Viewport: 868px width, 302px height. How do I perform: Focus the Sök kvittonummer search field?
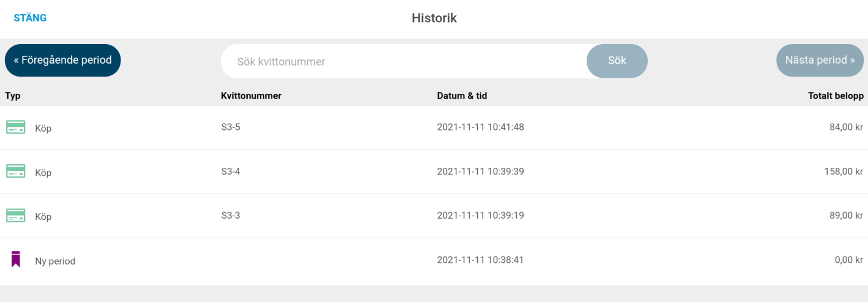pos(404,61)
